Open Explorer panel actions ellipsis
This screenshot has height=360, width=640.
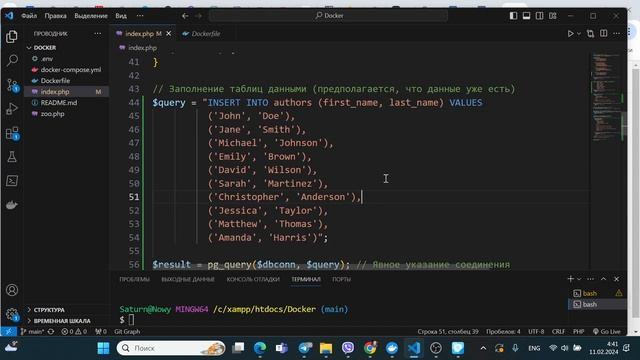tap(98, 33)
